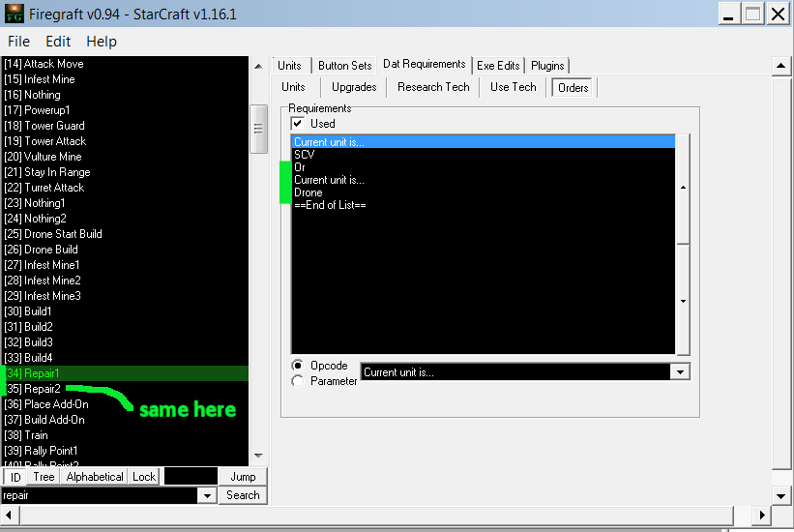The width and height of the screenshot is (794, 532).
Task: Select the first 'Current unit is...' requirement row
Action: click(484, 142)
